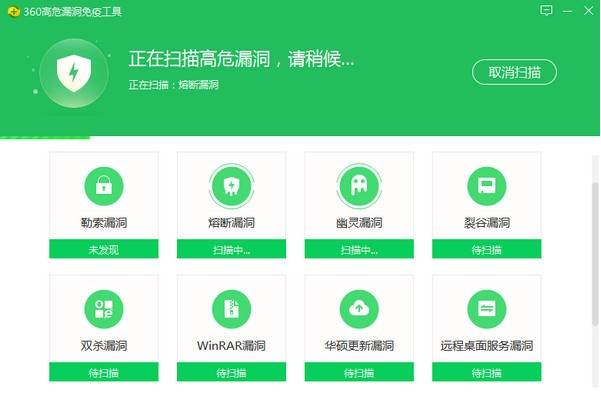
Task: Click the 裂谷漏洞 icon
Action: [486, 186]
